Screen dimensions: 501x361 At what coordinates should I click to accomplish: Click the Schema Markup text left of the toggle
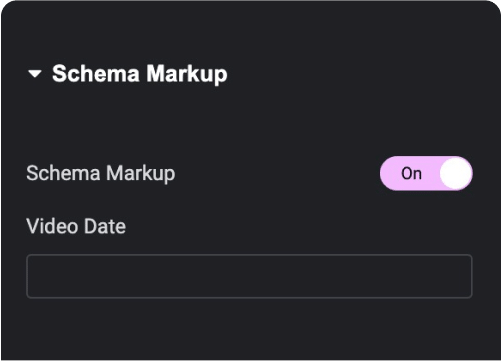[x=101, y=173]
